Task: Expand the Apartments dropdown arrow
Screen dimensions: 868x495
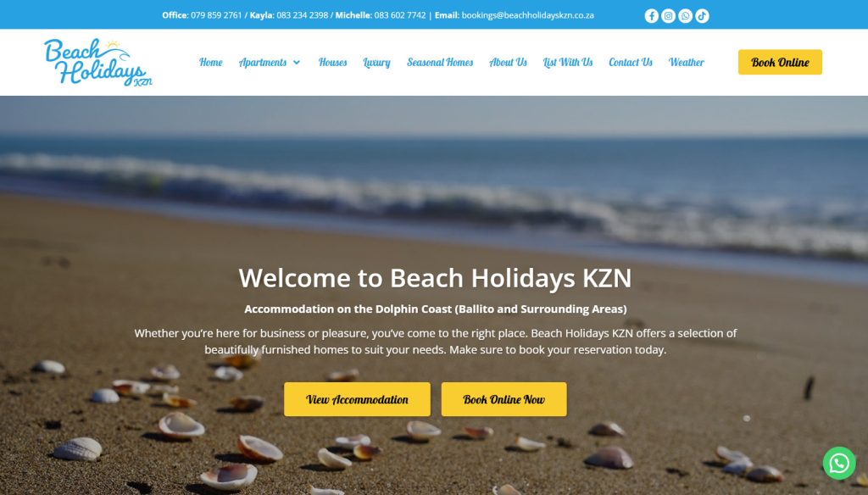Action: point(297,63)
